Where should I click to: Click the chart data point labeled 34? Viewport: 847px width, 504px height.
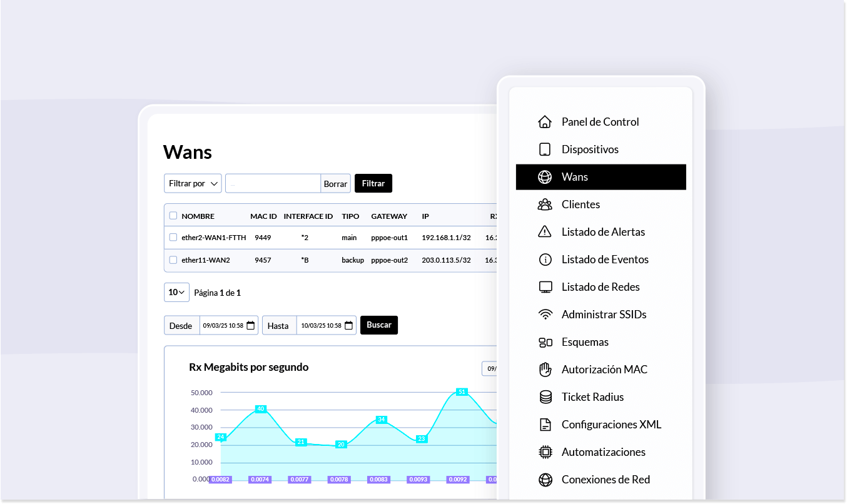click(x=381, y=420)
